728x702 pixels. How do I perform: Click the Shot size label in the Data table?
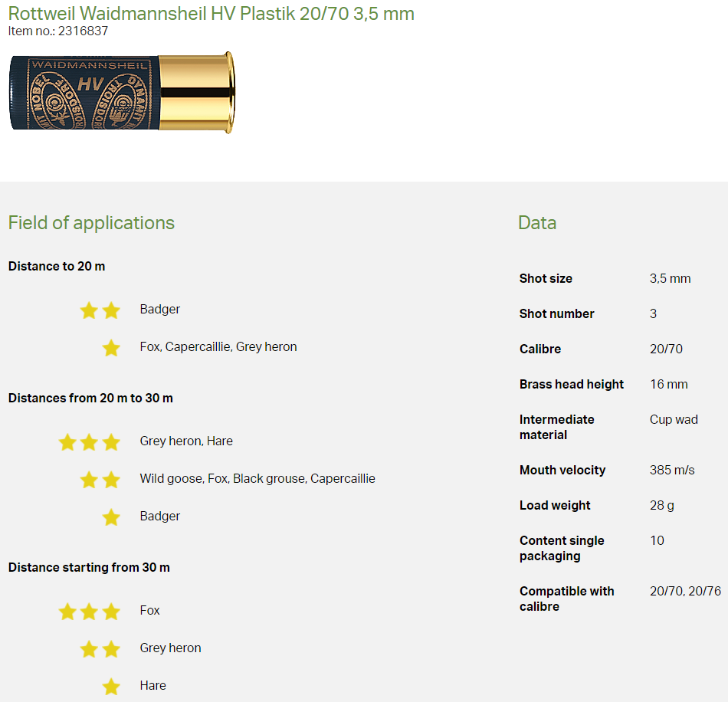click(x=546, y=279)
